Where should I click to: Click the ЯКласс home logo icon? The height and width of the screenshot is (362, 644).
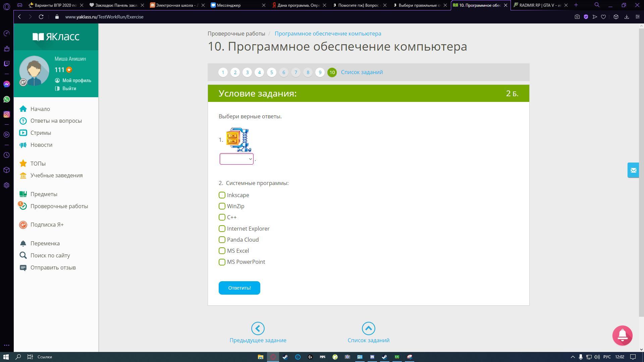56,36
